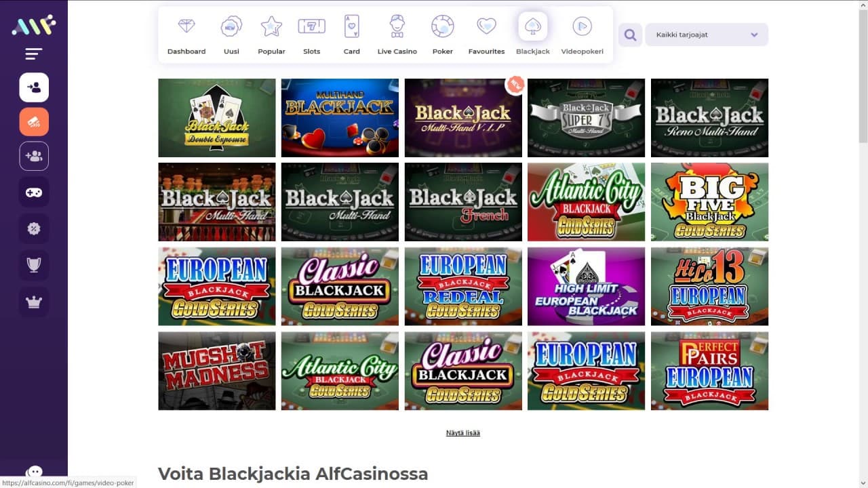Open BlackJack French game thumbnail
This screenshot has width=868, height=488.
463,202
